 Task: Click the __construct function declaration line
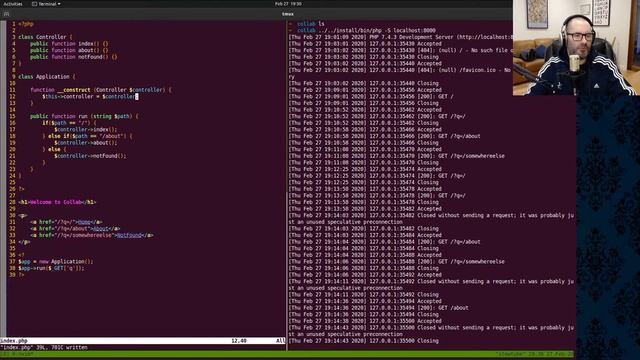tap(101, 90)
